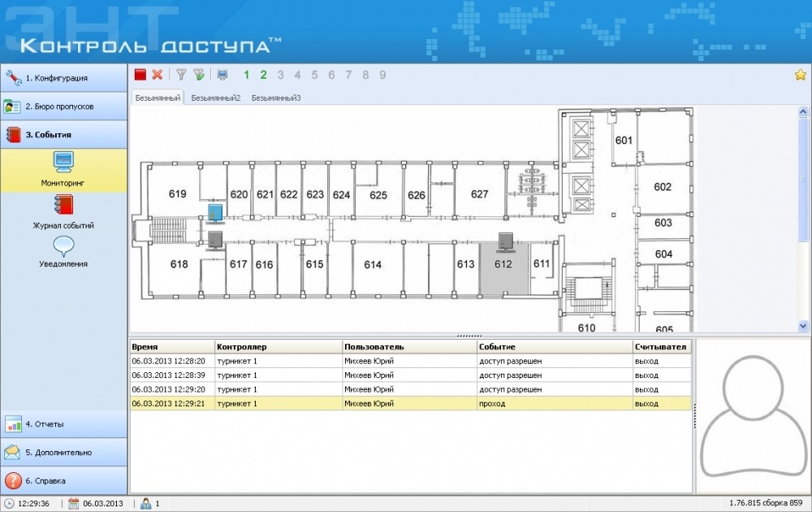
Task: Switch to layout number 7
Action: [348, 75]
